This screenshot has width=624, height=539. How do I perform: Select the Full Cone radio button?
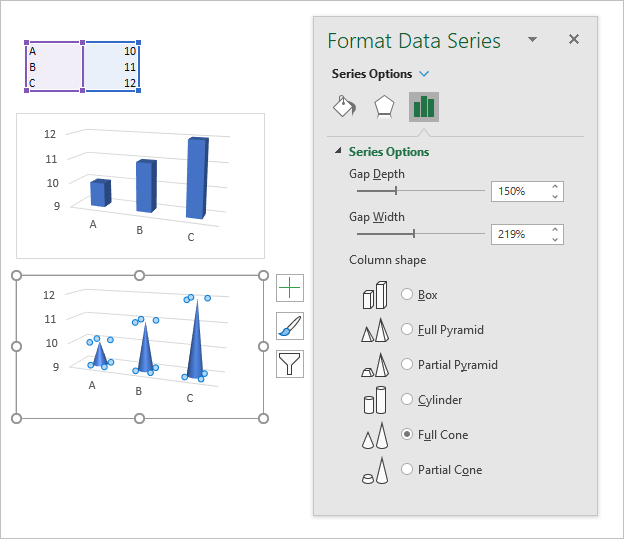coord(407,434)
